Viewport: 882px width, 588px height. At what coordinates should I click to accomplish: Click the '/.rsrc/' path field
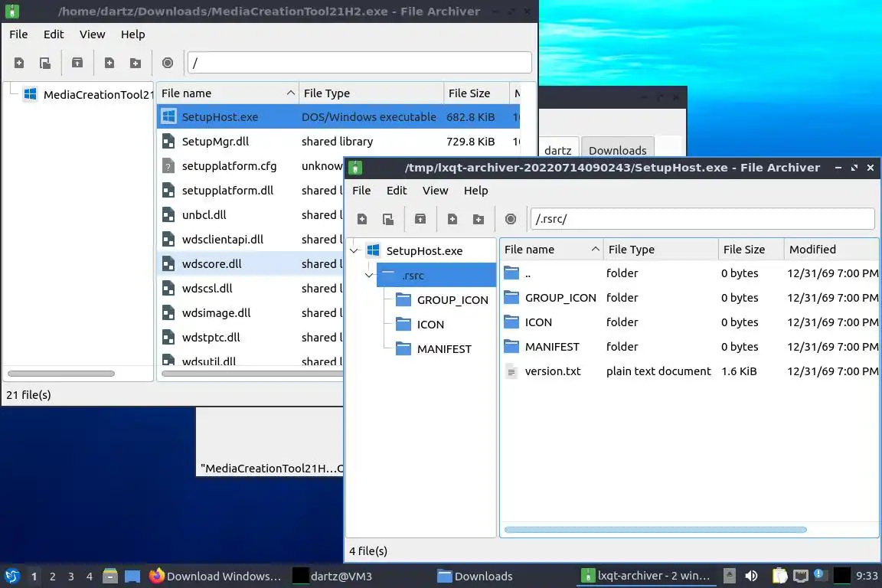[x=703, y=219]
